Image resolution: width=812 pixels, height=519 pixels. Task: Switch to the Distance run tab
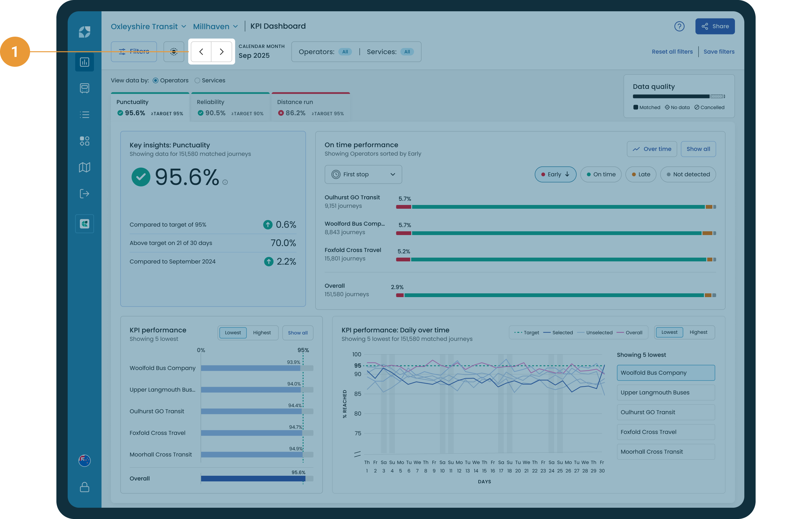310,107
